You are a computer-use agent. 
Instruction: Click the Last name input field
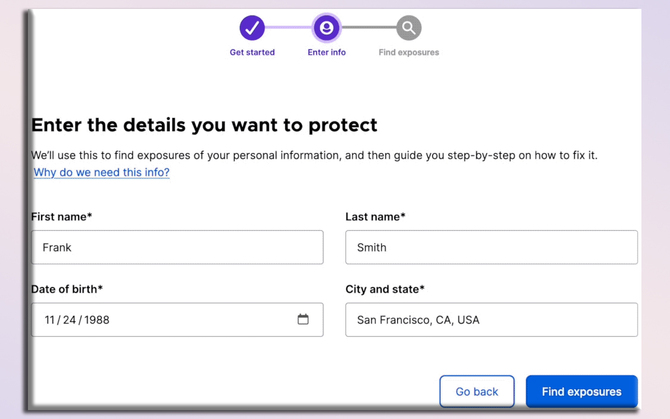click(x=491, y=247)
